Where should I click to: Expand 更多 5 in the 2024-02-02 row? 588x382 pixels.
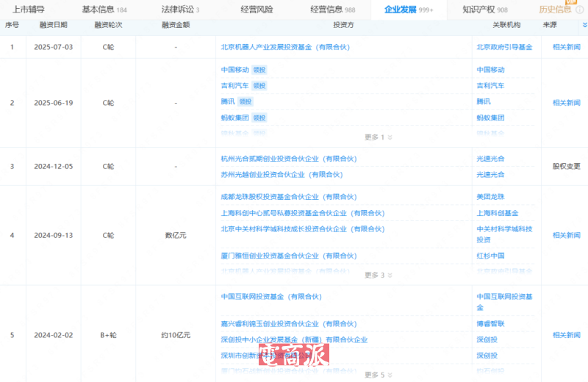click(x=379, y=375)
